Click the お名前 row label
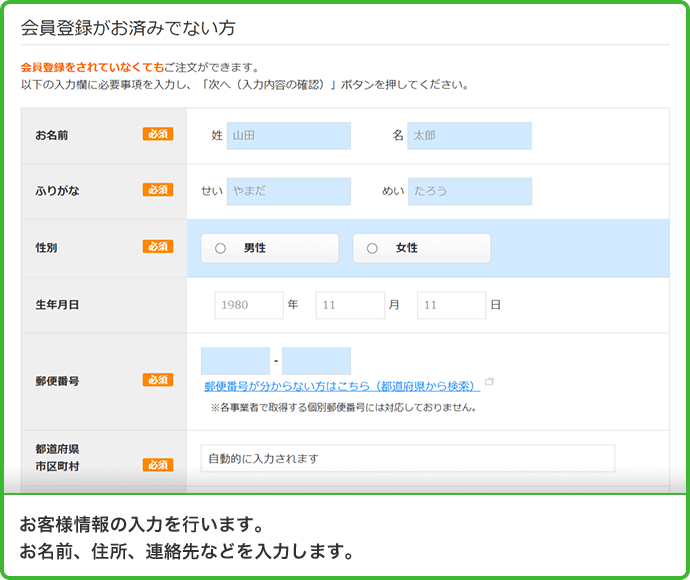Screen dimensions: 690x580 (x=52, y=135)
